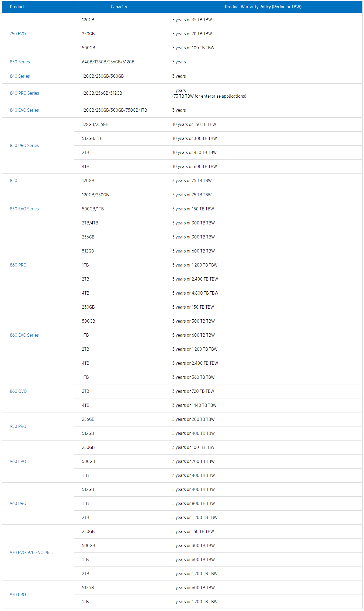Open the 860 QVO link
The width and height of the screenshot is (364, 611).
18,391
